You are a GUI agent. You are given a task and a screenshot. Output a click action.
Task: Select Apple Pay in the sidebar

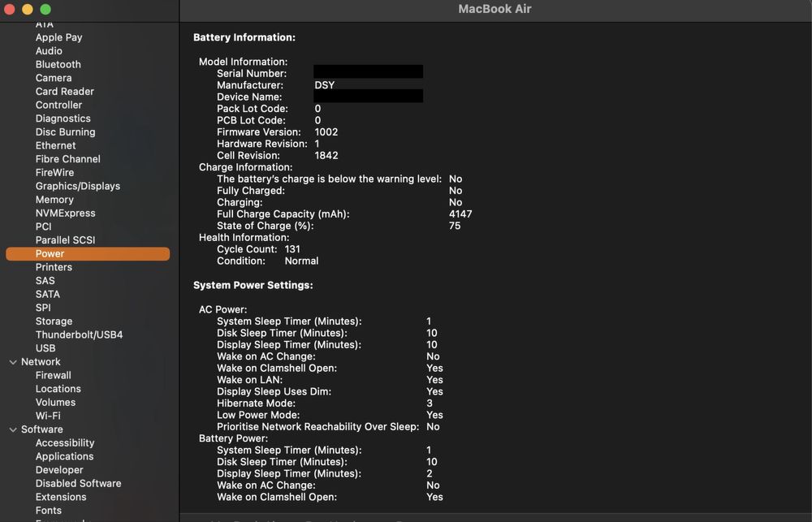point(58,37)
